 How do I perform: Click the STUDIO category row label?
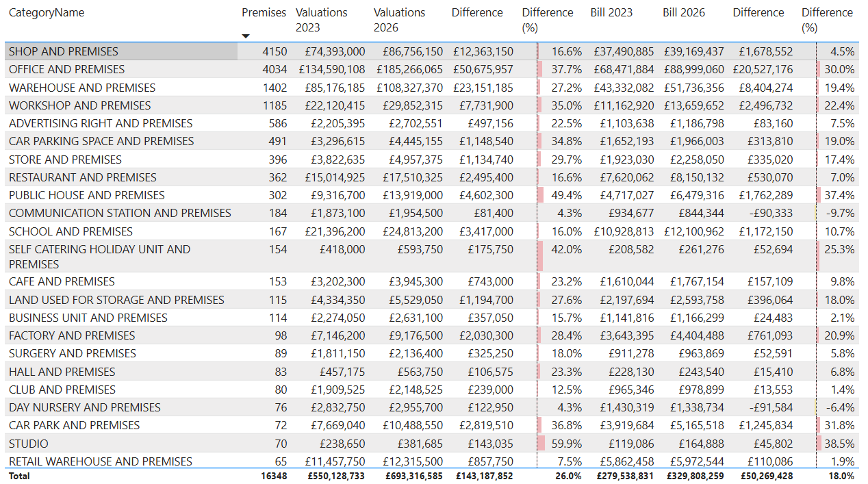(x=29, y=444)
